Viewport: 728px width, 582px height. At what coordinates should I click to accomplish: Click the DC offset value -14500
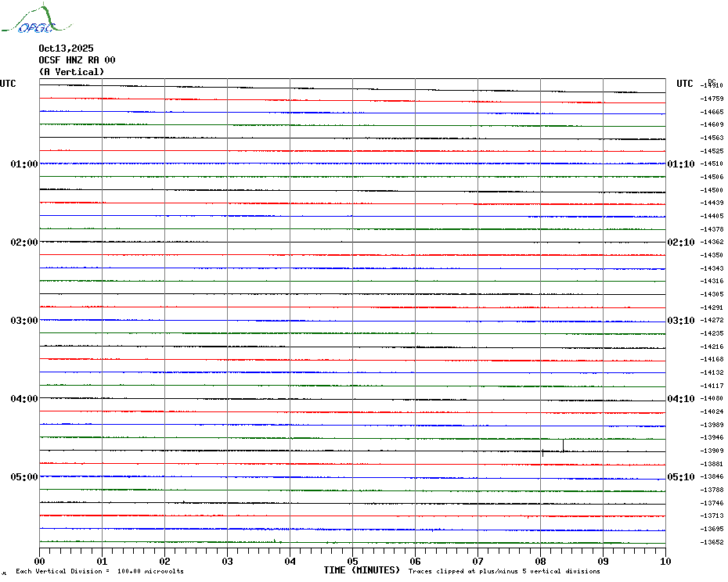click(x=712, y=190)
